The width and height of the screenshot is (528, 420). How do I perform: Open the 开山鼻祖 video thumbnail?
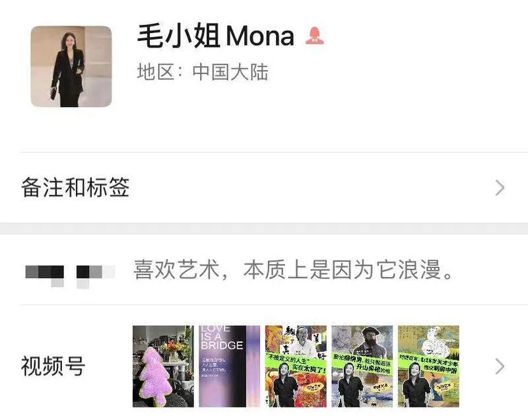(x=362, y=366)
